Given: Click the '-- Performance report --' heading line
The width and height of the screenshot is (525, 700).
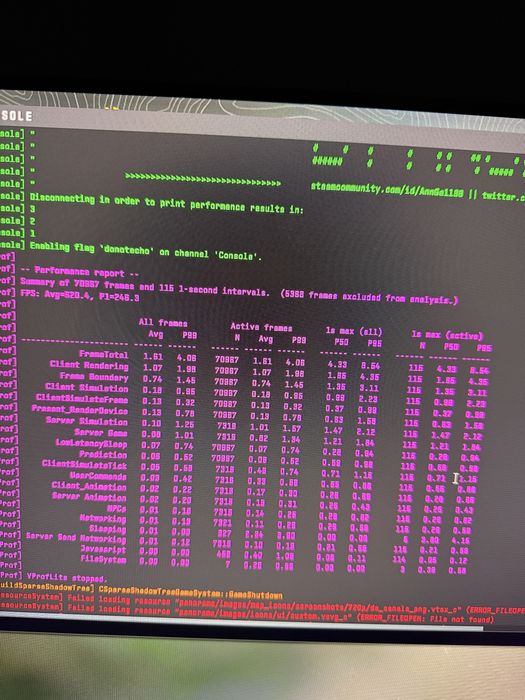Looking at the screenshot, I should (79, 271).
